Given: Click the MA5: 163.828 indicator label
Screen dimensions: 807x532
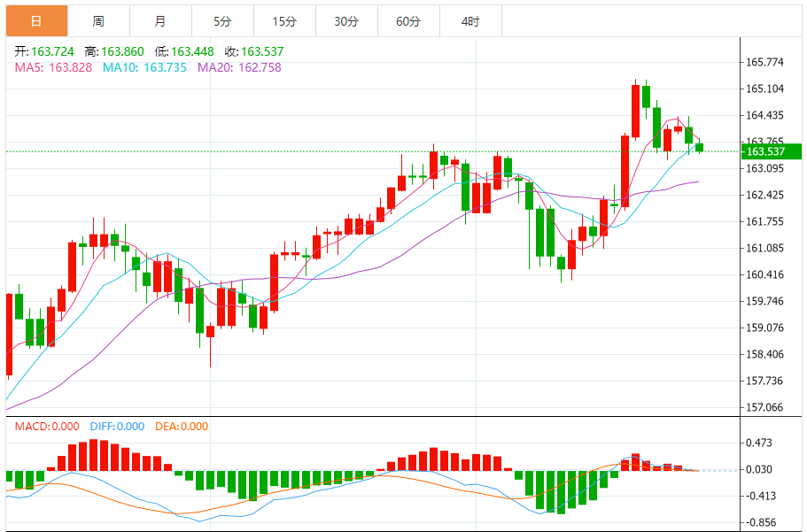Looking at the screenshot, I should (53, 67).
